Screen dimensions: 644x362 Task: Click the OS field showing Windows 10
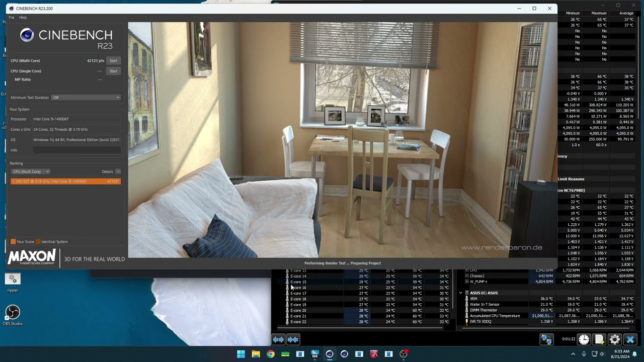click(76, 140)
